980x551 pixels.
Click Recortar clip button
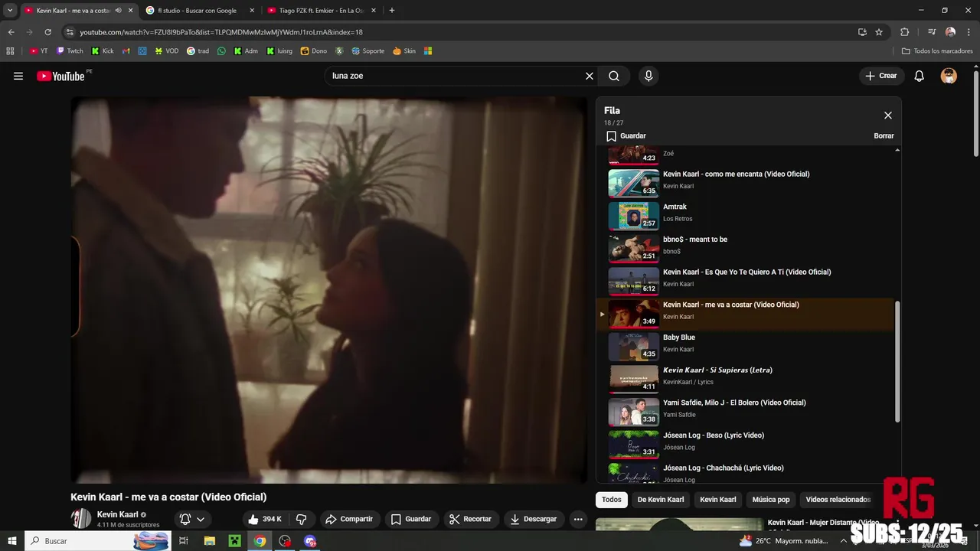pyautogui.click(x=470, y=519)
